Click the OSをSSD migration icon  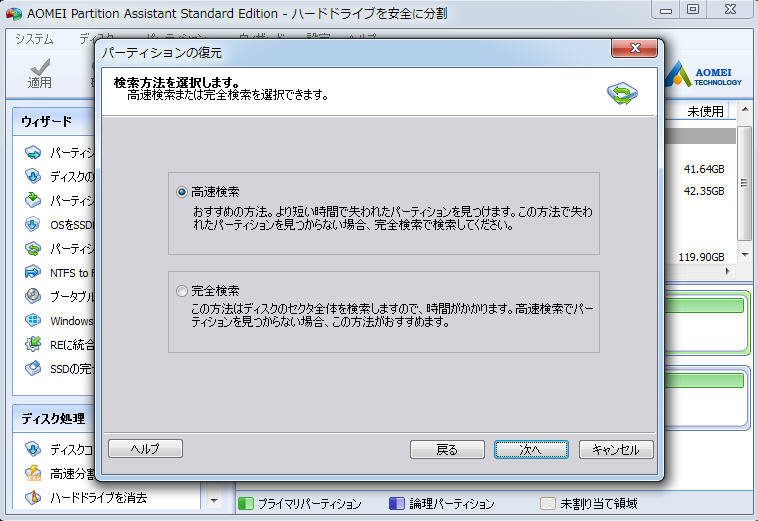(33, 225)
